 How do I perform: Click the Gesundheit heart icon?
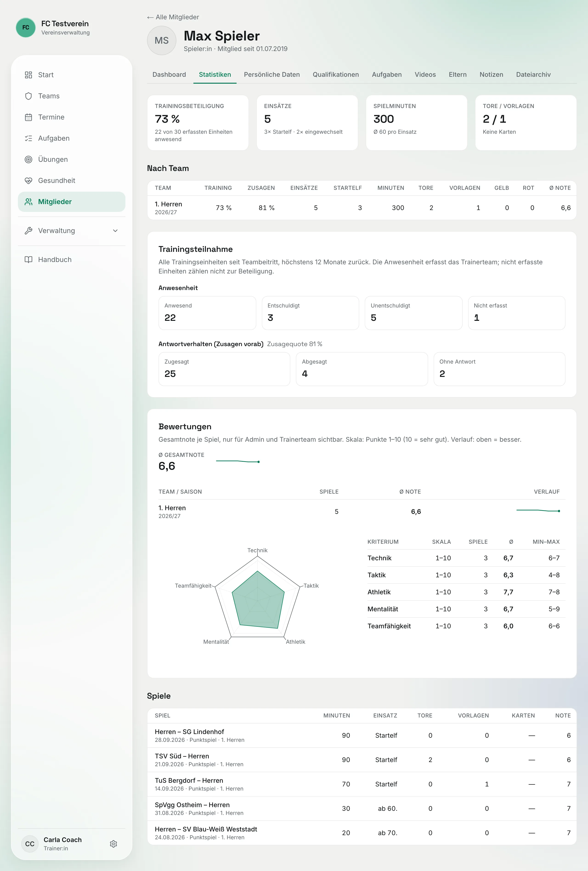tap(28, 181)
